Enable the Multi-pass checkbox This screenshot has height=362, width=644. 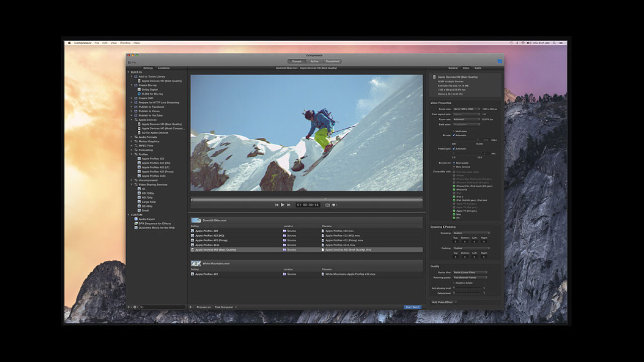454,131
